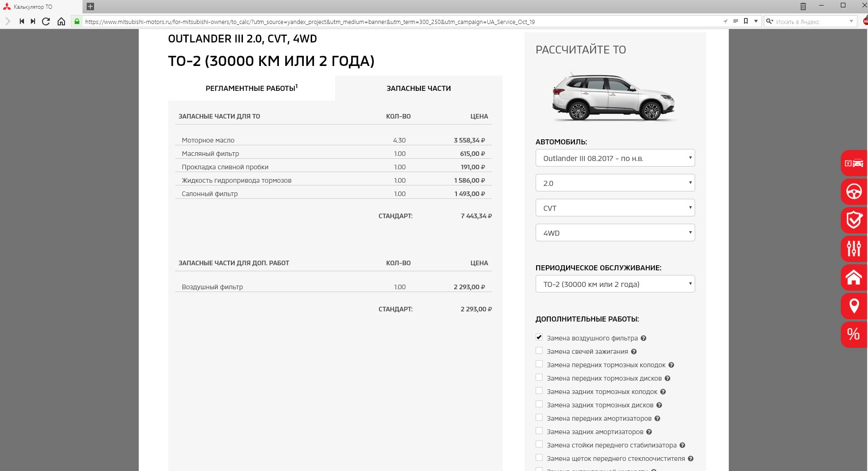This screenshot has width=868, height=471.
Task: Click the red house sidebar icon
Action: click(854, 277)
